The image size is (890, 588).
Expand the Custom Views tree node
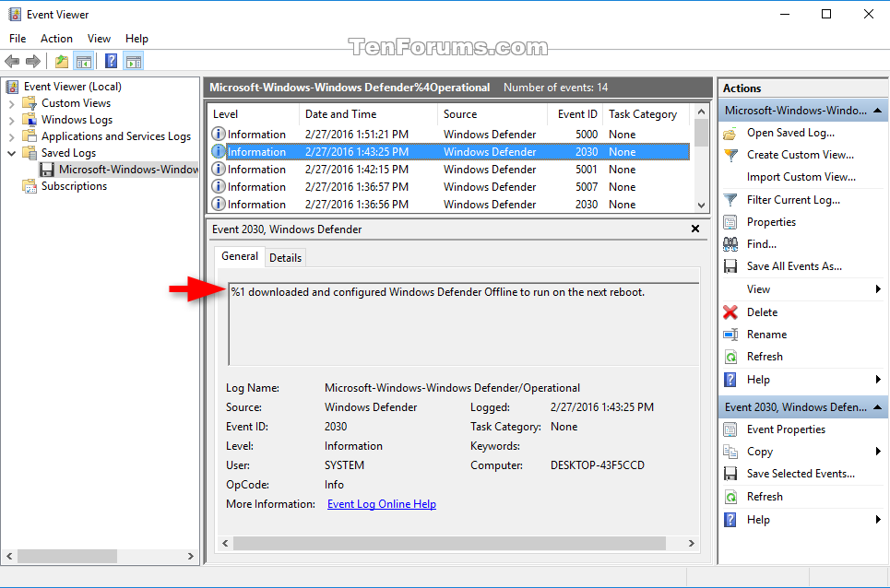point(11,104)
